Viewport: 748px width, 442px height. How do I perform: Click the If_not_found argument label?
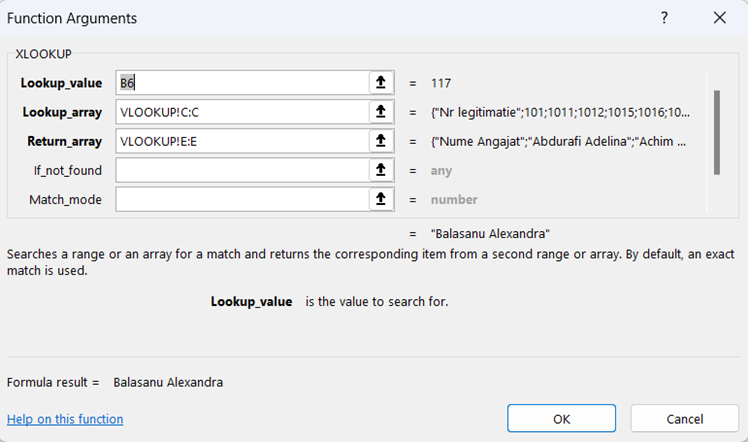pyautogui.click(x=68, y=170)
